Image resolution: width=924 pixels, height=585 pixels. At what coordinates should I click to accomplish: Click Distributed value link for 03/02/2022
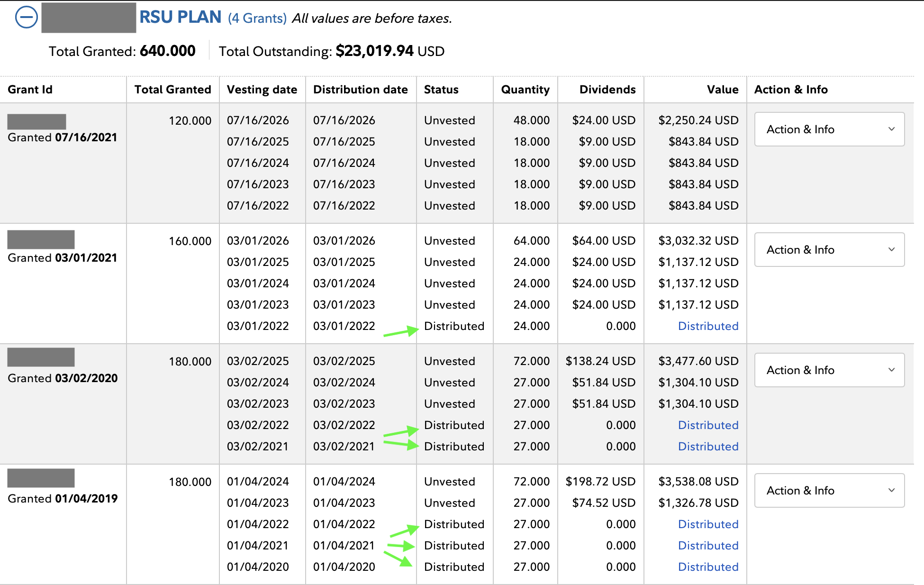coord(708,425)
